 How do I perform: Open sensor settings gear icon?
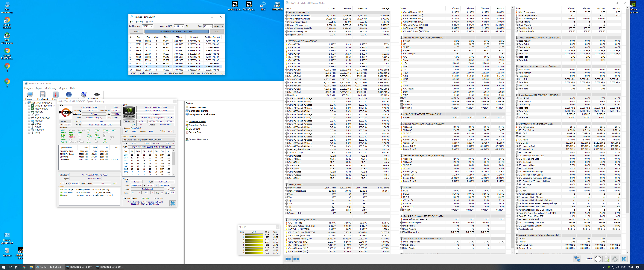tap(615, 259)
